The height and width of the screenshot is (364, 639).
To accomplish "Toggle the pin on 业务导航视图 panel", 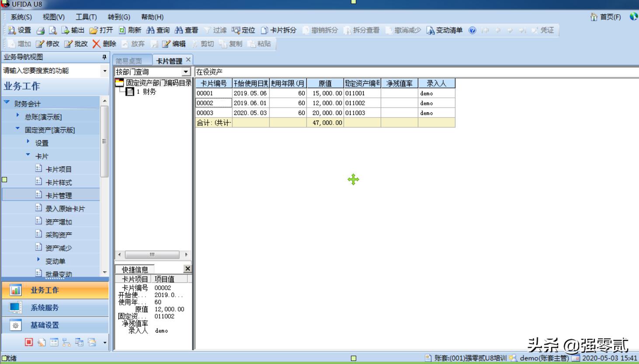I will [x=105, y=57].
